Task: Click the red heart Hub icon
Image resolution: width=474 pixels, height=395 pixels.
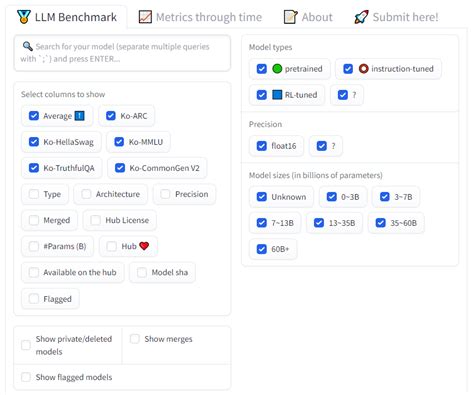Action: tap(144, 246)
